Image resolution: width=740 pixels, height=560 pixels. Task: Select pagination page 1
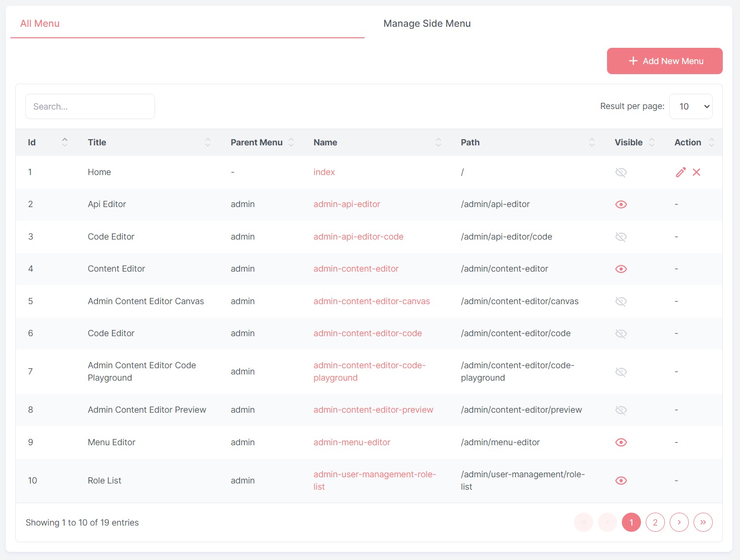click(x=631, y=522)
